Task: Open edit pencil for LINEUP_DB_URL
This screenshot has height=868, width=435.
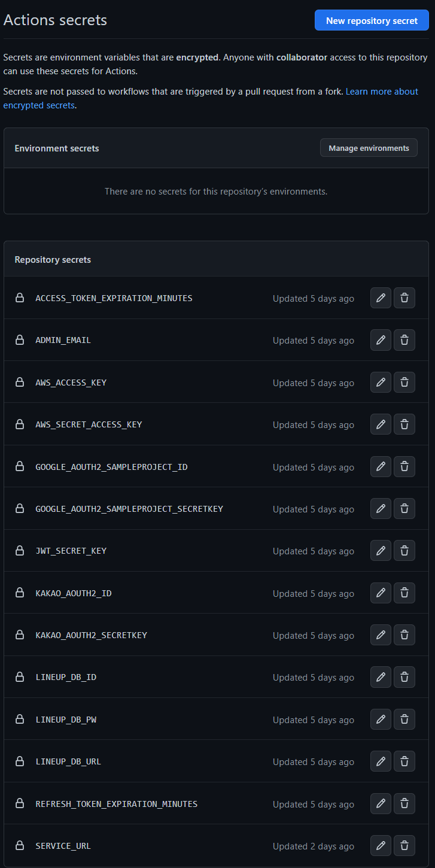Action: (381, 761)
